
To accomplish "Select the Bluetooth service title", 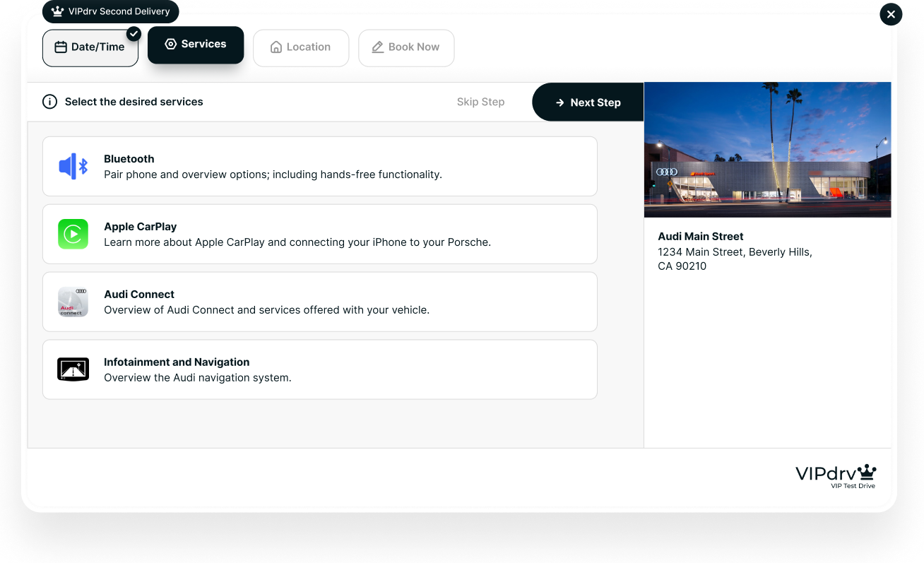I will [x=129, y=159].
